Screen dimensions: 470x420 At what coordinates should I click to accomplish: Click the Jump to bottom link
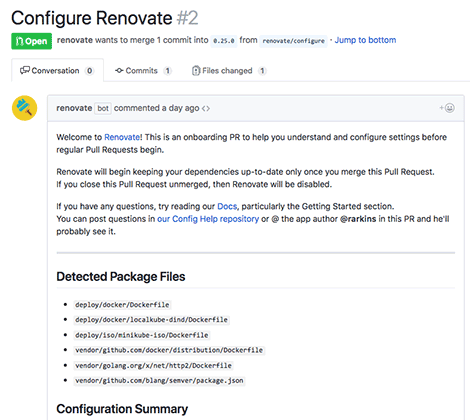click(x=365, y=40)
